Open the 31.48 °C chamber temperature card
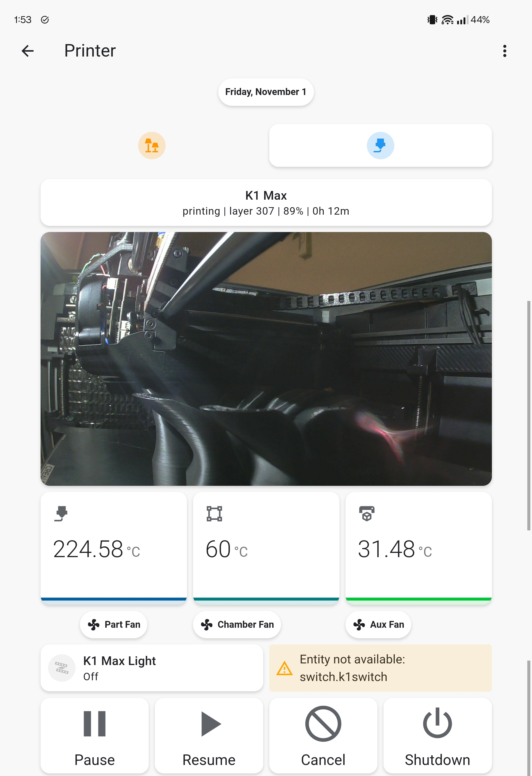532x776 pixels. [418, 548]
